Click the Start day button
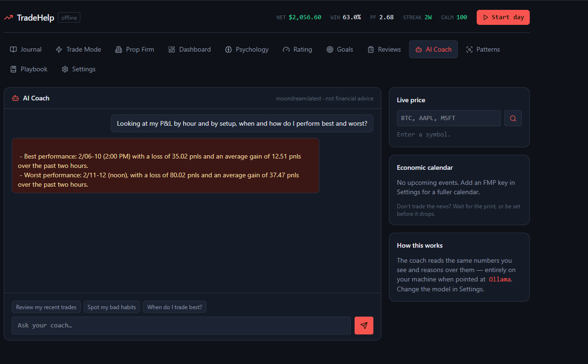 503,17
